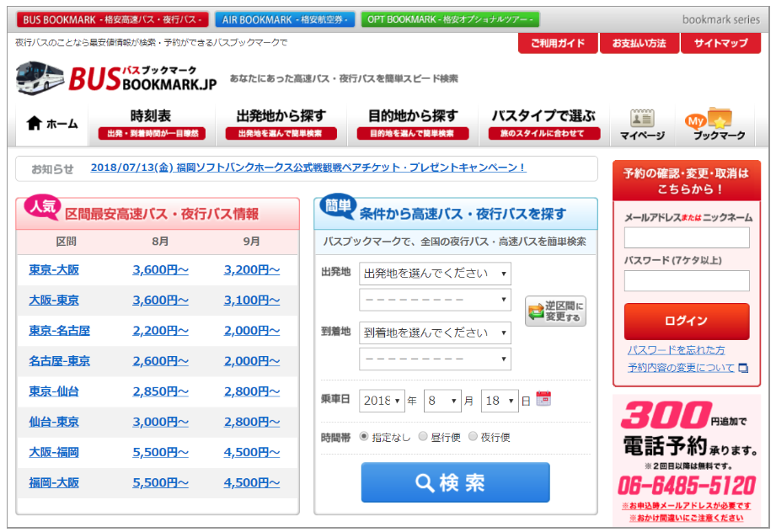This screenshot has height=532, width=776.
Task: Click the swap arrows 逆区間に変更する button
Action: point(555,311)
